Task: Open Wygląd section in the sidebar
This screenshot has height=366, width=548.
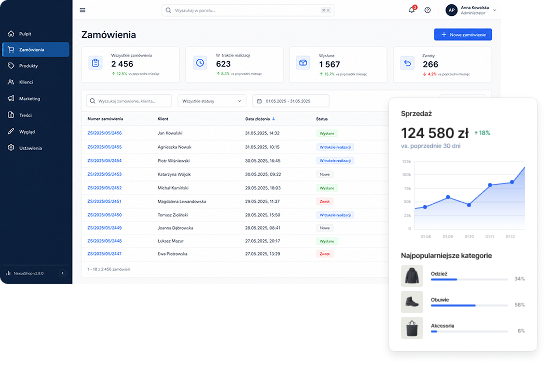Action: 35,131
